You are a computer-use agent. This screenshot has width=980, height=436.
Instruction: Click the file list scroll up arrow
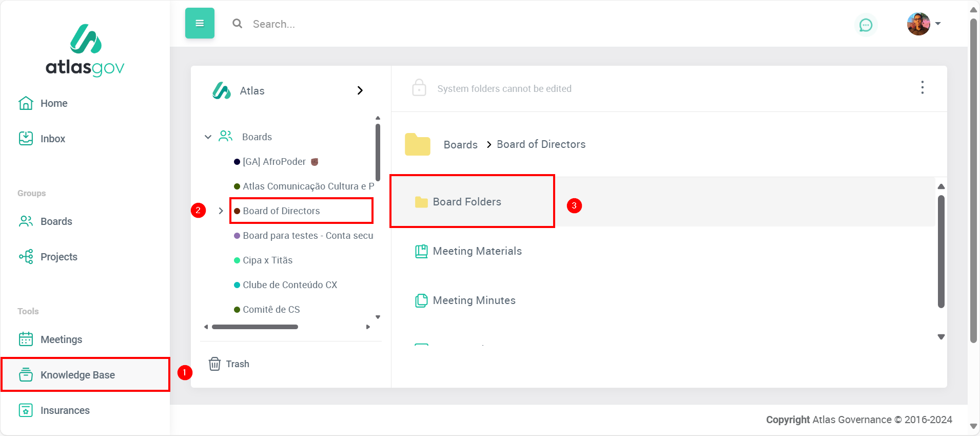pyautogui.click(x=941, y=186)
